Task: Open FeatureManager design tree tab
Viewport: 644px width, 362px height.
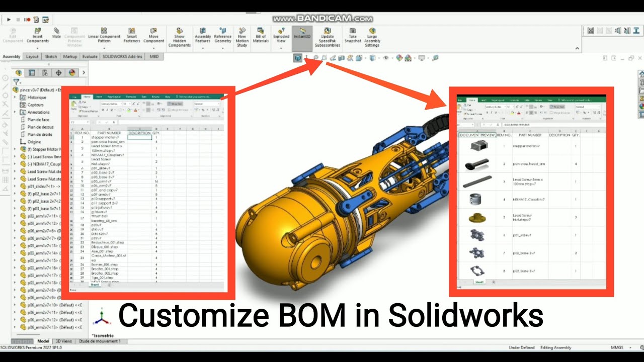Action: tap(19, 72)
